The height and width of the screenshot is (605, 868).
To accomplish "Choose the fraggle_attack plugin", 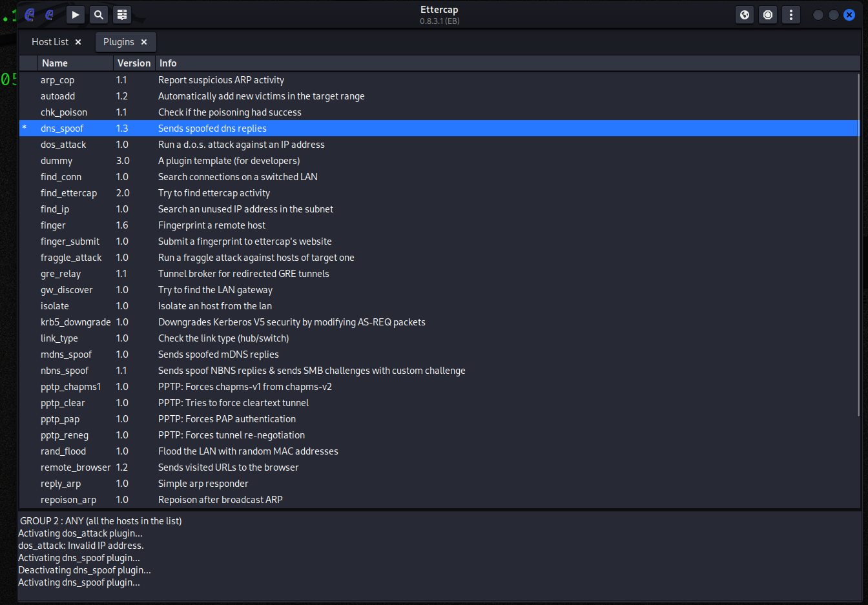I will [439, 258].
